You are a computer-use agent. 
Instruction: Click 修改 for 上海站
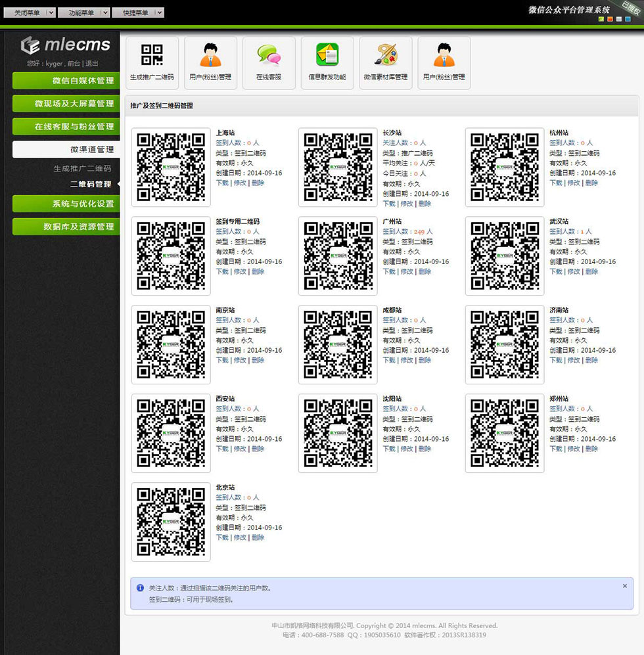coord(240,183)
